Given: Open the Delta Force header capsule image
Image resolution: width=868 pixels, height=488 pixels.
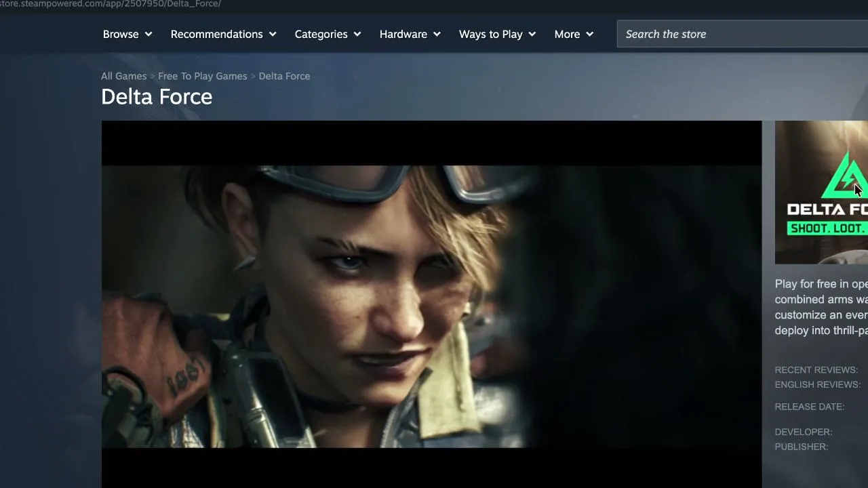Looking at the screenshot, I should (821, 192).
